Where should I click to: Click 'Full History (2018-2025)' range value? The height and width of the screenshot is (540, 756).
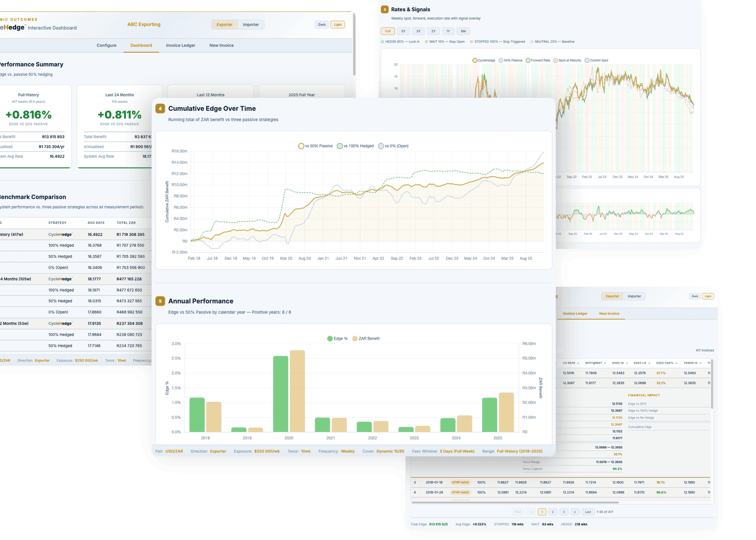[x=520, y=451]
